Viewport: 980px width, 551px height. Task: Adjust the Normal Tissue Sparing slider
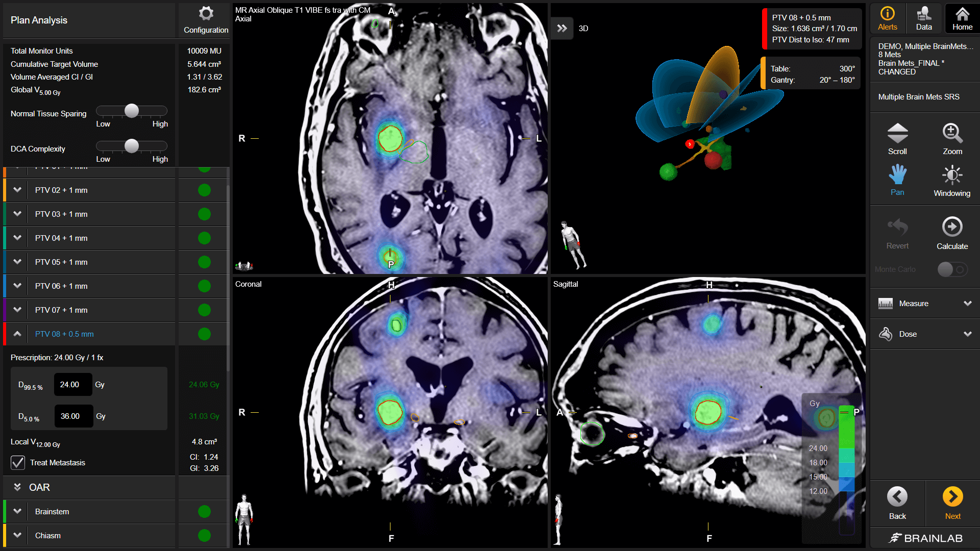pyautogui.click(x=132, y=111)
